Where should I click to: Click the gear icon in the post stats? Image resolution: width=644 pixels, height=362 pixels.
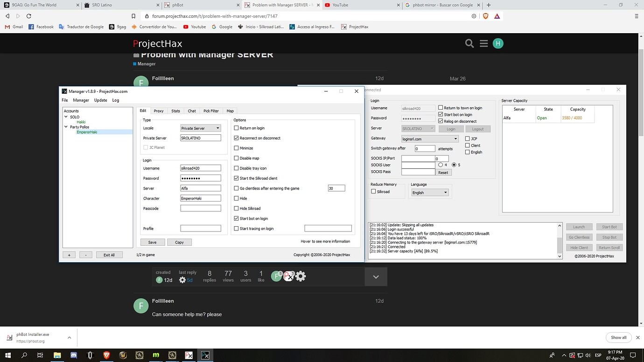pos(300,276)
